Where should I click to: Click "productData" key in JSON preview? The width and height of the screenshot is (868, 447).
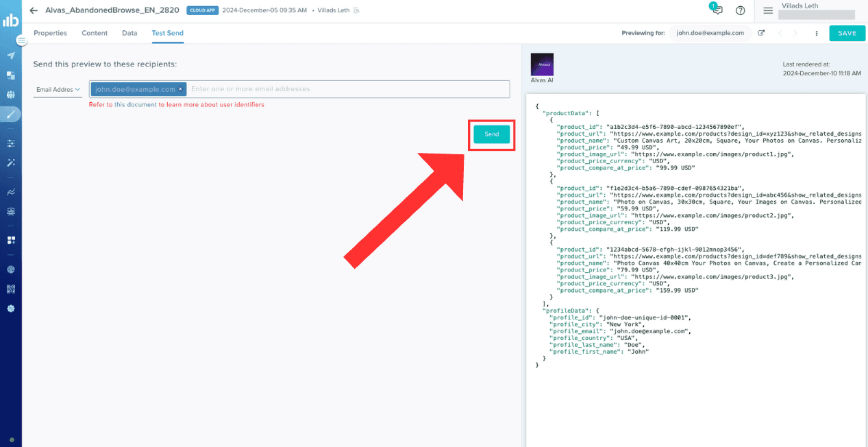coord(566,113)
